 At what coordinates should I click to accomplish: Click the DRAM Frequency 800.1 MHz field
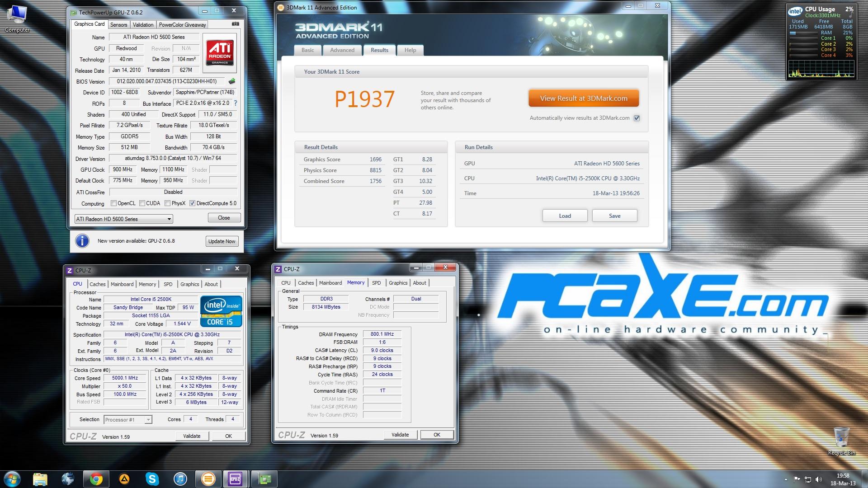pos(382,334)
